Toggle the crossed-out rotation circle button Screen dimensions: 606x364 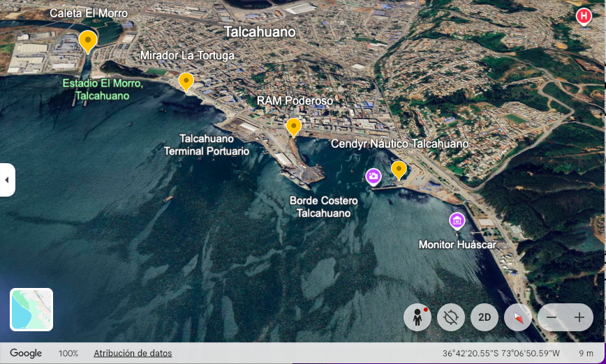pos(451,317)
